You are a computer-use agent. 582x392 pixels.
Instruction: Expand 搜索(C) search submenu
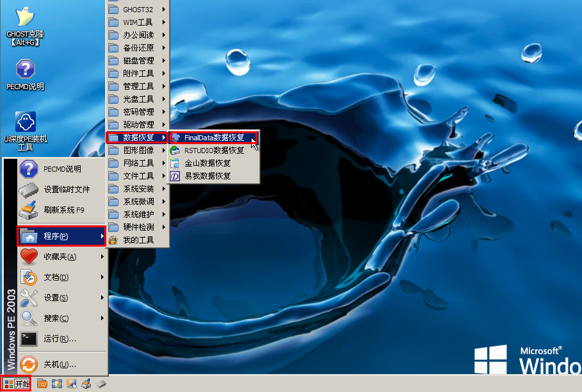62,318
